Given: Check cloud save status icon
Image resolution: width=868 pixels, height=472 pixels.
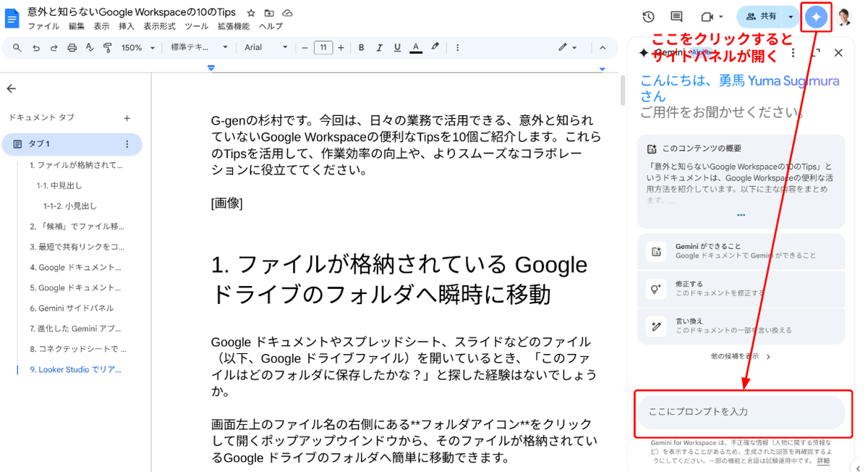Looking at the screenshot, I should click(x=287, y=13).
